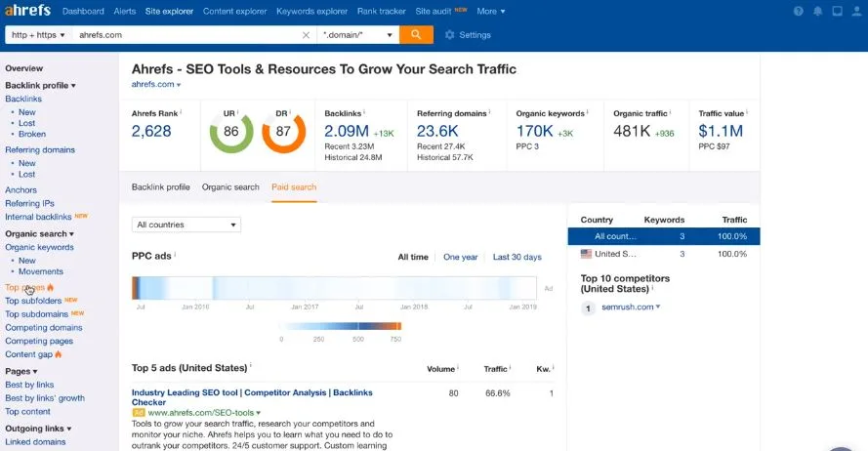Open Referring IPs sidebar link
This screenshot has height=451, width=868.
click(30, 204)
